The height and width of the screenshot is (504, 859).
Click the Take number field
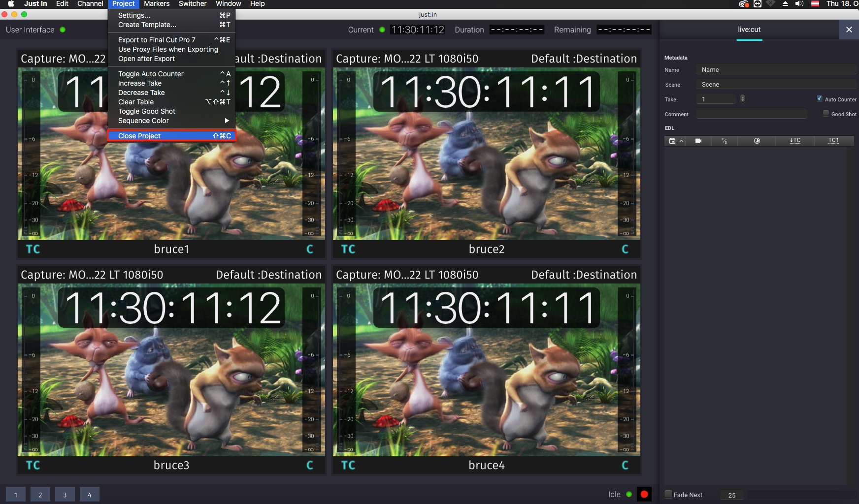716,99
